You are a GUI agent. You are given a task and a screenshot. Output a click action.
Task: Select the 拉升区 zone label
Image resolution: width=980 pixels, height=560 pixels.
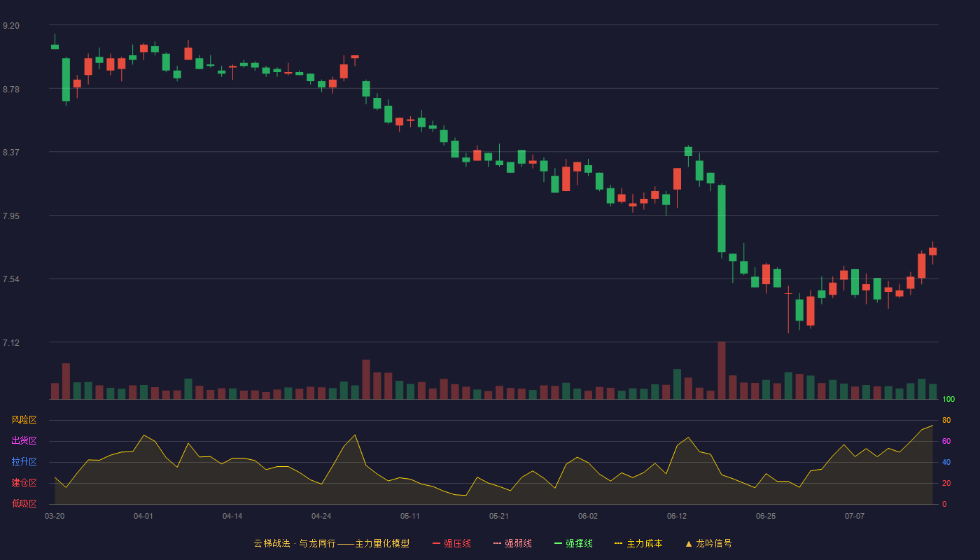(x=24, y=462)
